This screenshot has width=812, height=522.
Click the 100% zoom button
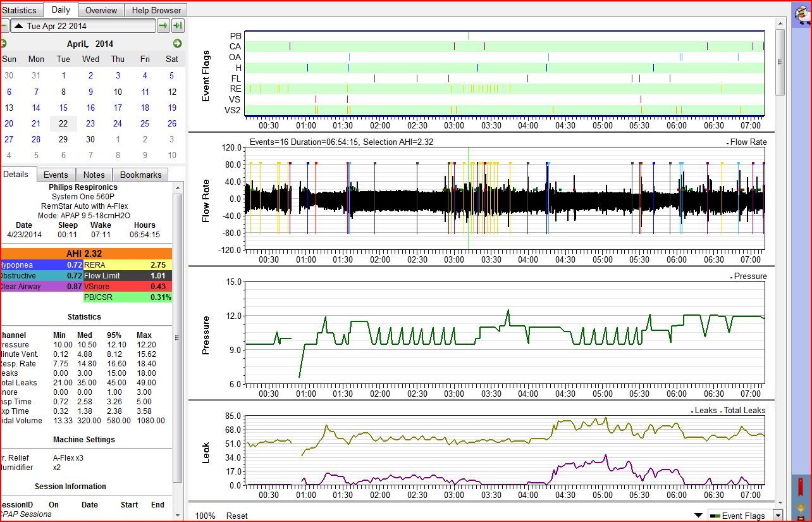(x=205, y=516)
